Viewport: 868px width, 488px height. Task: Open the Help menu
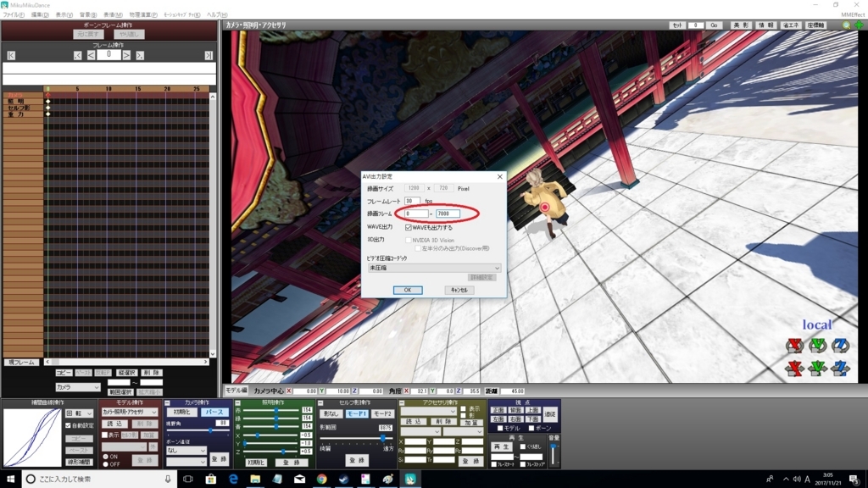[x=216, y=15]
